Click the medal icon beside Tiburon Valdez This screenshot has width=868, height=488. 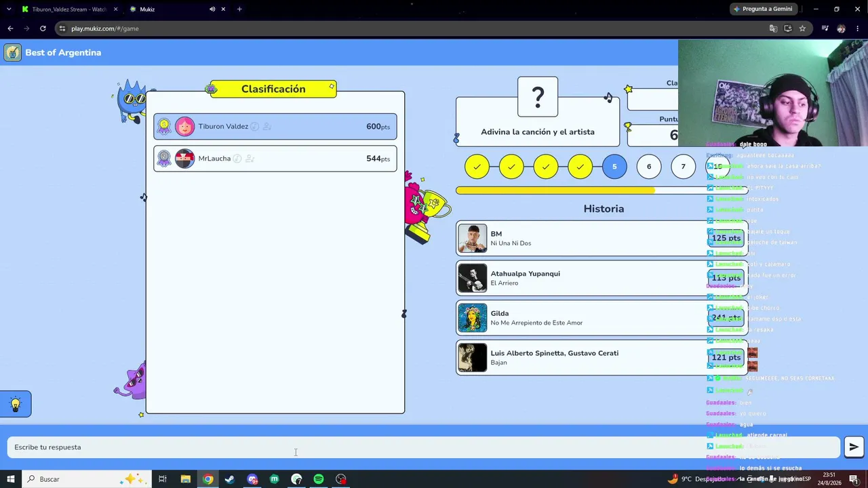click(x=164, y=127)
